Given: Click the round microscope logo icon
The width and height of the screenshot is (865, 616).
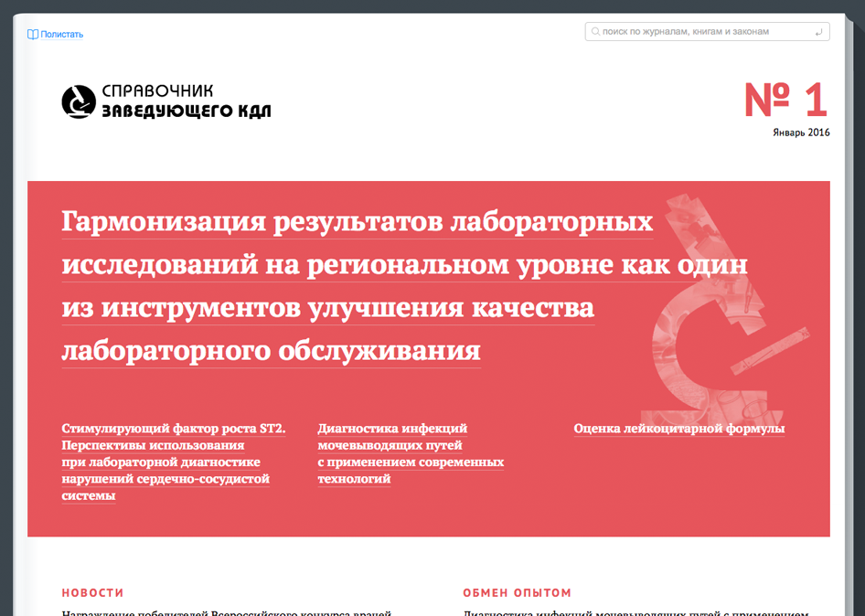Looking at the screenshot, I should coord(78,101).
